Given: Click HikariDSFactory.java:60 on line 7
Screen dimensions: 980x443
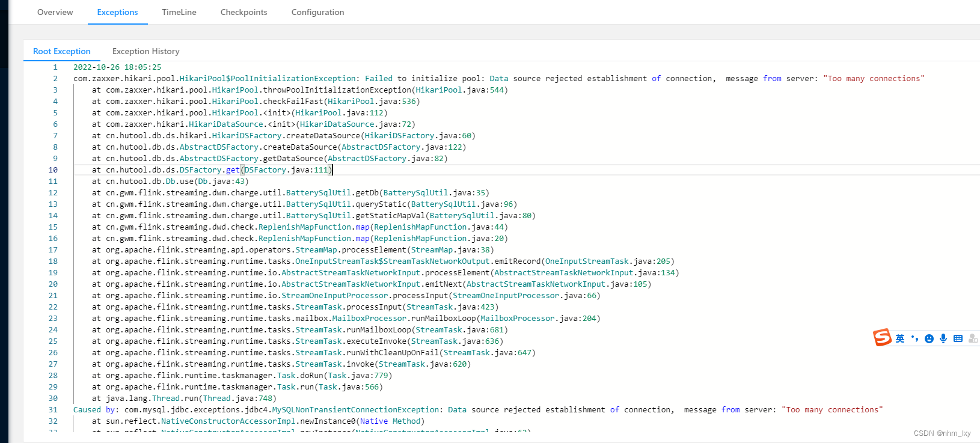Looking at the screenshot, I should coord(418,136).
